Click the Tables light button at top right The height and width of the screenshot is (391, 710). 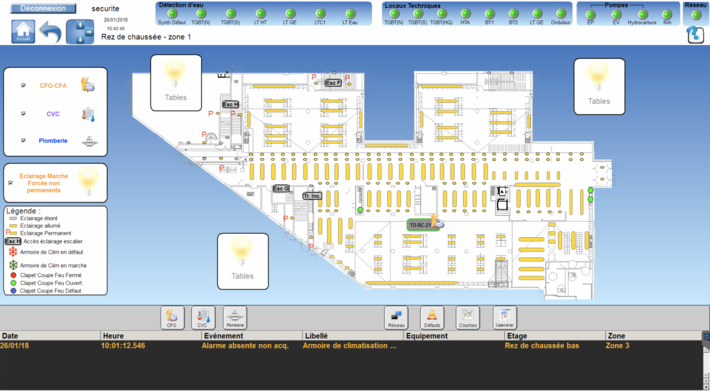[599, 86]
